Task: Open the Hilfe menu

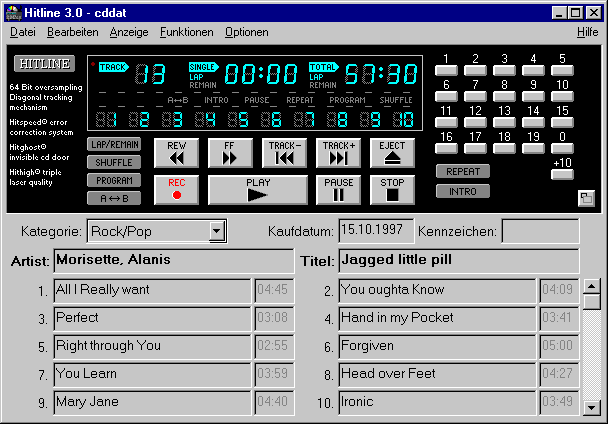Action: tap(587, 32)
